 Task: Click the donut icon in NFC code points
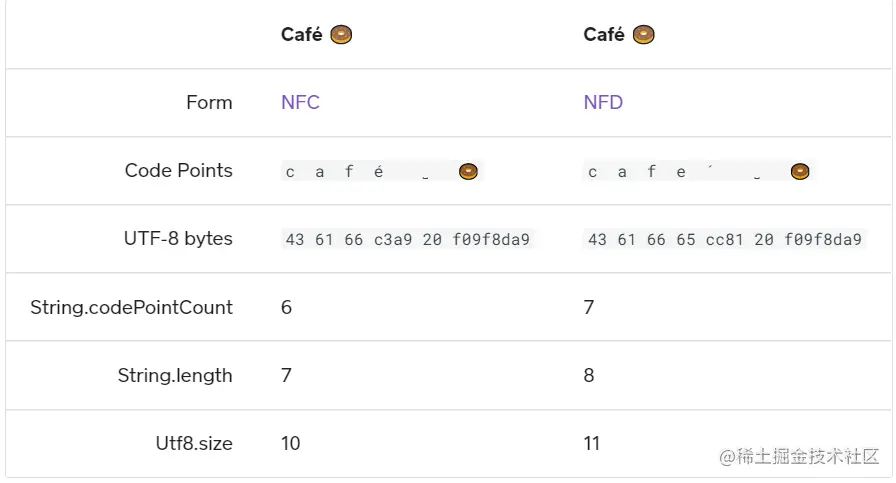click(x=468, y=171)
